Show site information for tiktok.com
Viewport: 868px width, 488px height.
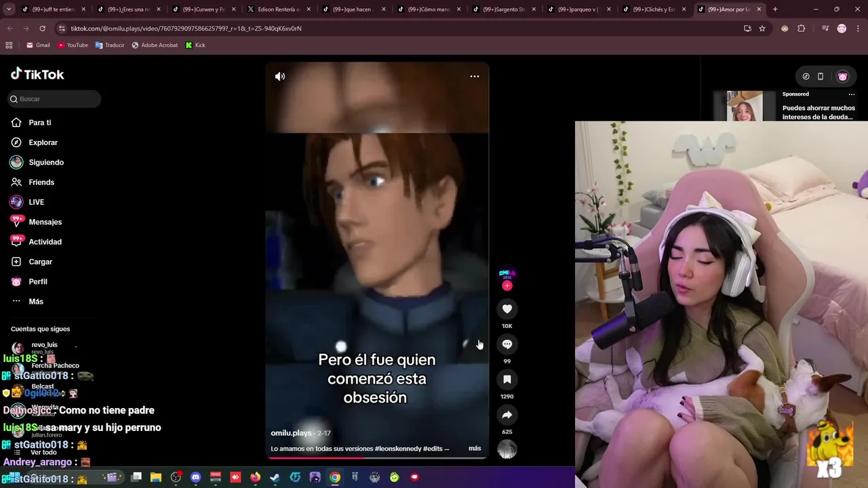coord(62,28)
